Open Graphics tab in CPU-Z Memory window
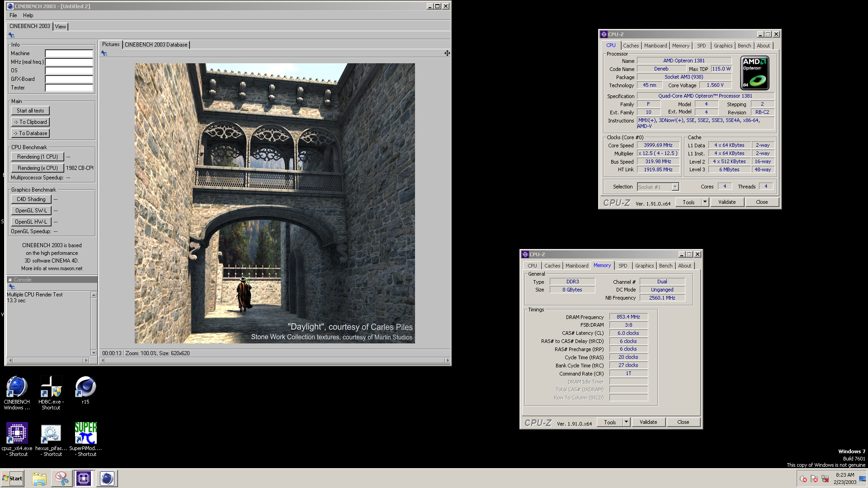The width and height of the screenshot is (868, 488). (644, 266)
